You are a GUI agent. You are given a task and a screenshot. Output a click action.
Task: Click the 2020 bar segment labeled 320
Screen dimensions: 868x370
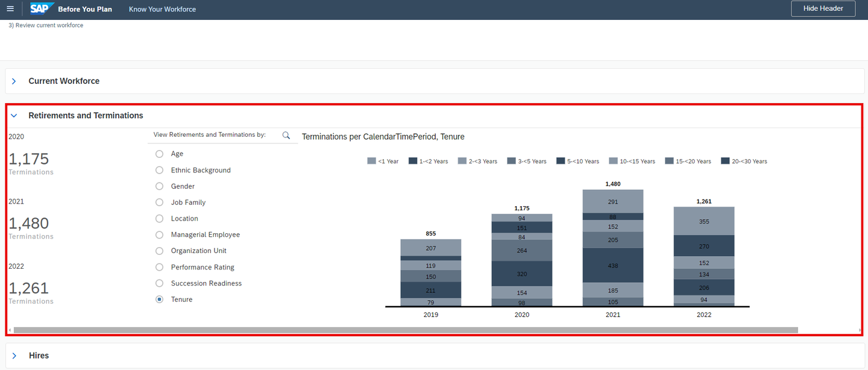tap(522, 274)
